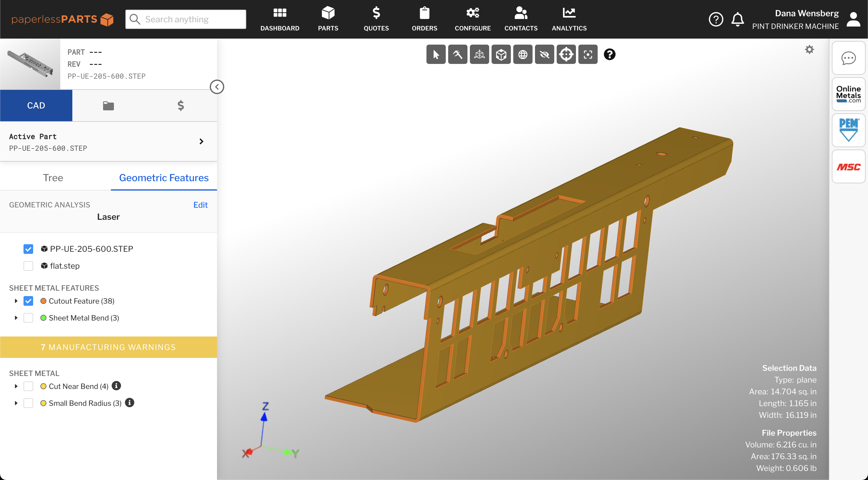Viewport: 868px width, 480px height.
Task: Hide selected geometry using the eye-slash icon
Action: point(545,54)
